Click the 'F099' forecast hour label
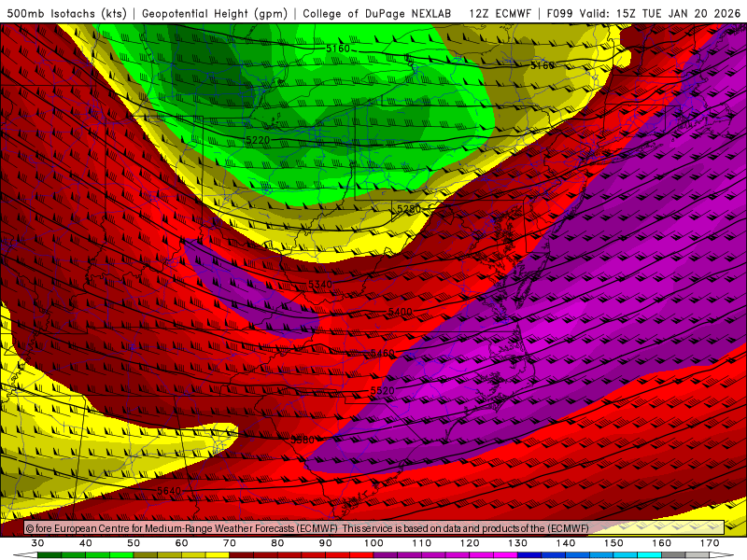 tap(559, 13)
